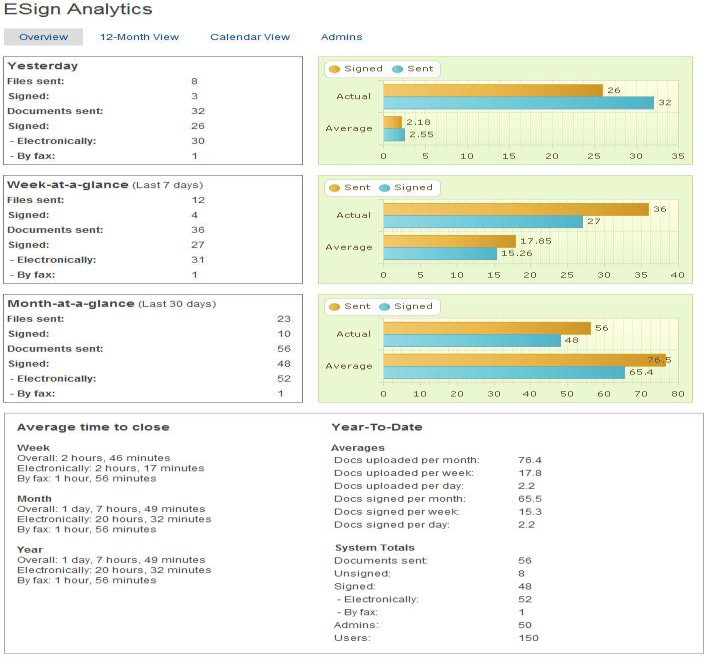Select the Average bar labeled 2.55
The image size is (707, 660).
pos(394,135)
